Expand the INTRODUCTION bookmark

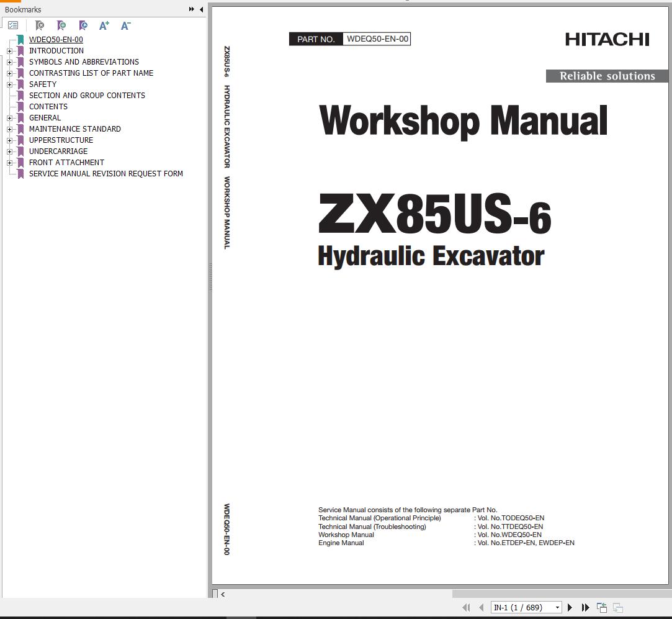(9, 51)
